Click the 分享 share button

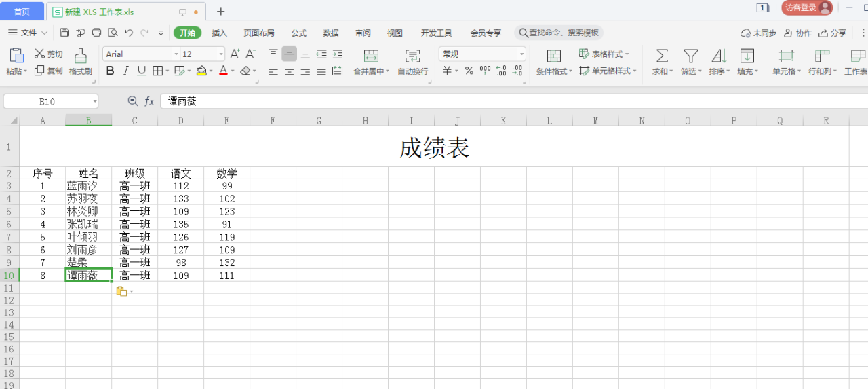[x=833, y=33]
